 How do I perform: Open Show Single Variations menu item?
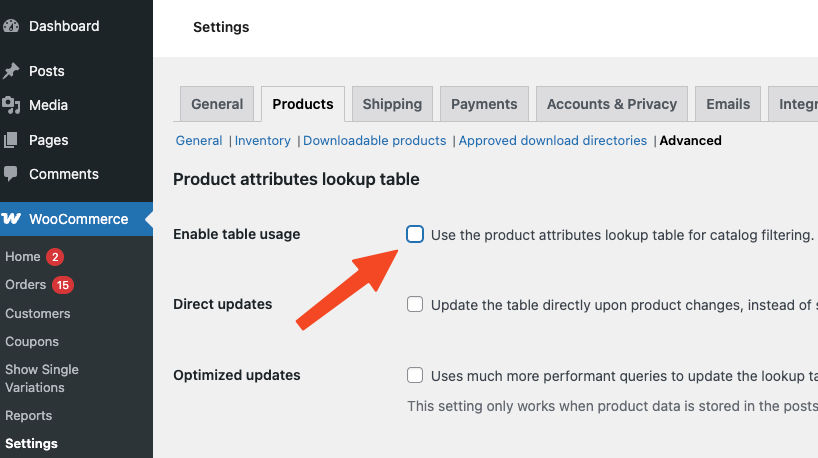42,378
